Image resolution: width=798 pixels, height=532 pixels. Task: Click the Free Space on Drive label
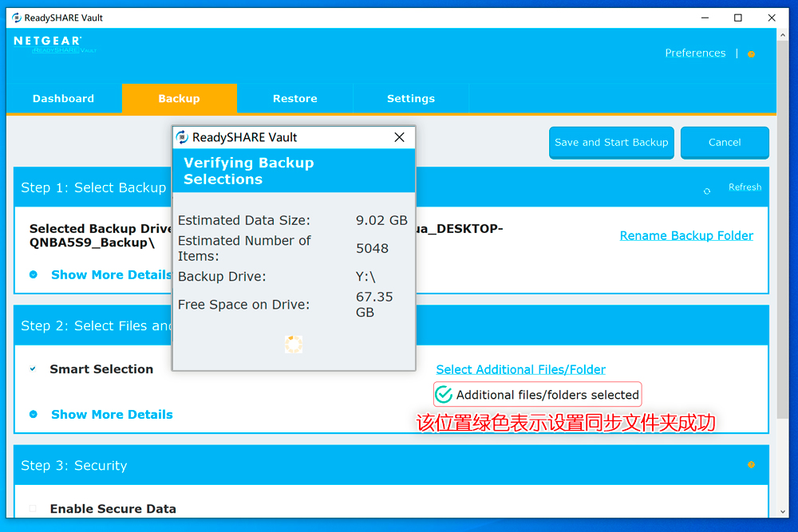pos(243,304)
